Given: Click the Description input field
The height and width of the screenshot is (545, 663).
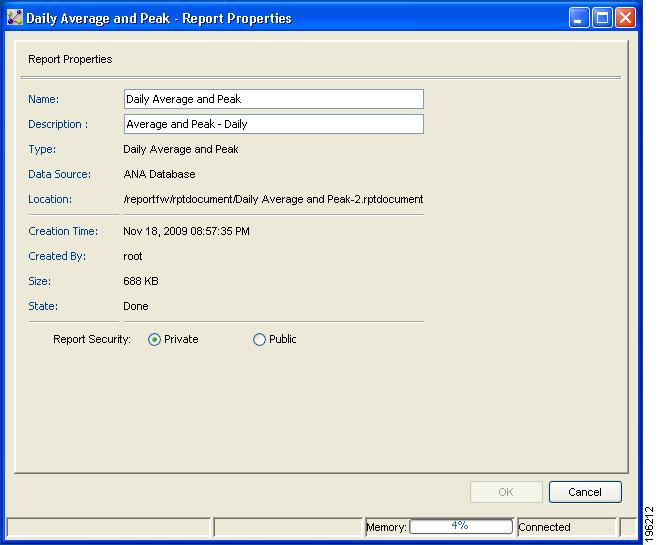Looking at the screenshot, I should (274, 124).
